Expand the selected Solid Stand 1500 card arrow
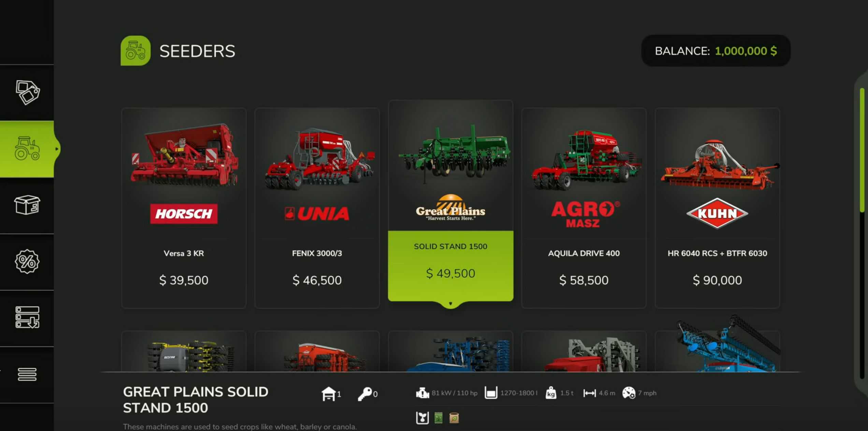 click(450, 303)
